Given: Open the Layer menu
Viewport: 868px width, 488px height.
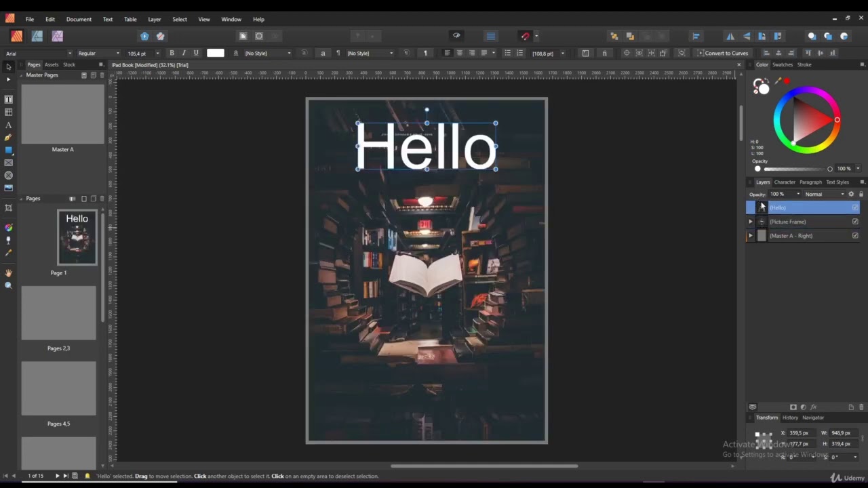Looking at the screenshot, I should coord(155,19).
